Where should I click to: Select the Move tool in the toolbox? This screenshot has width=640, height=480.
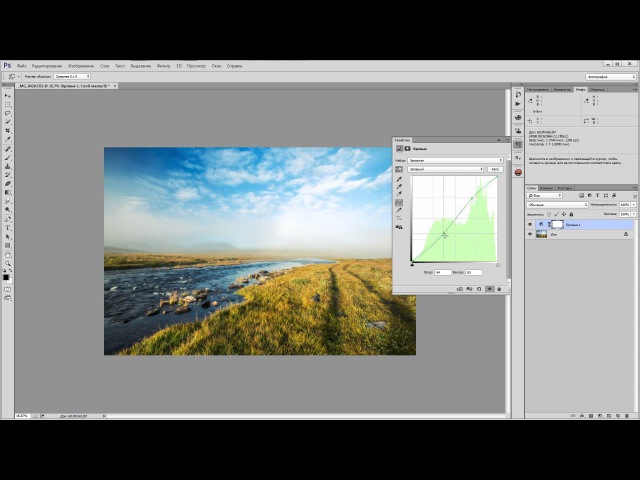(x=8, y=96)
